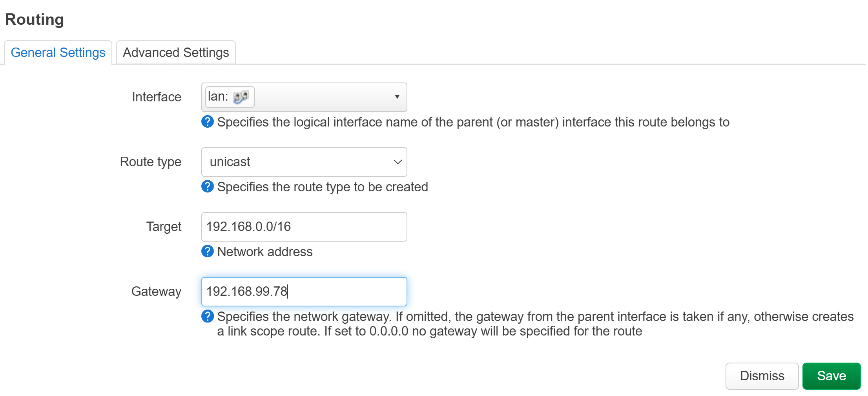Click the Gateway field label
This screenshot has height=396, width=868.
click(156, 291)
